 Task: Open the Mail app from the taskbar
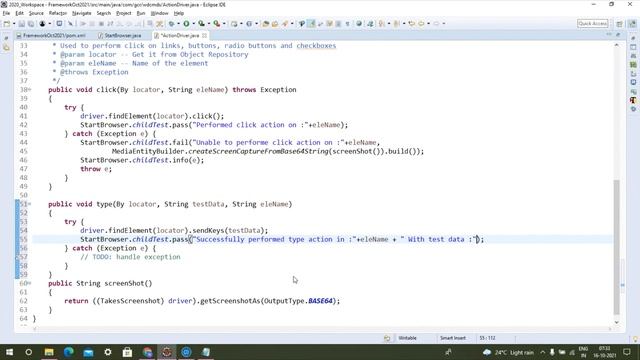[x=88, y=352]
